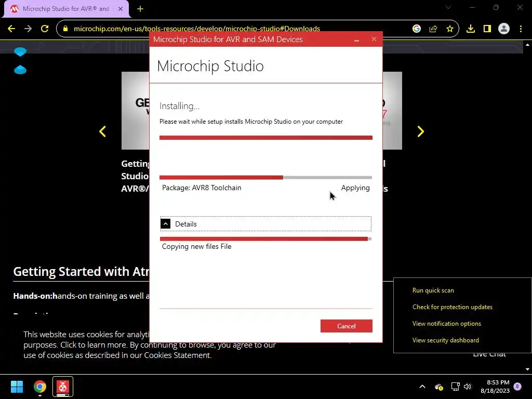Cancel the Microchip Studio installation

point(347,326)
